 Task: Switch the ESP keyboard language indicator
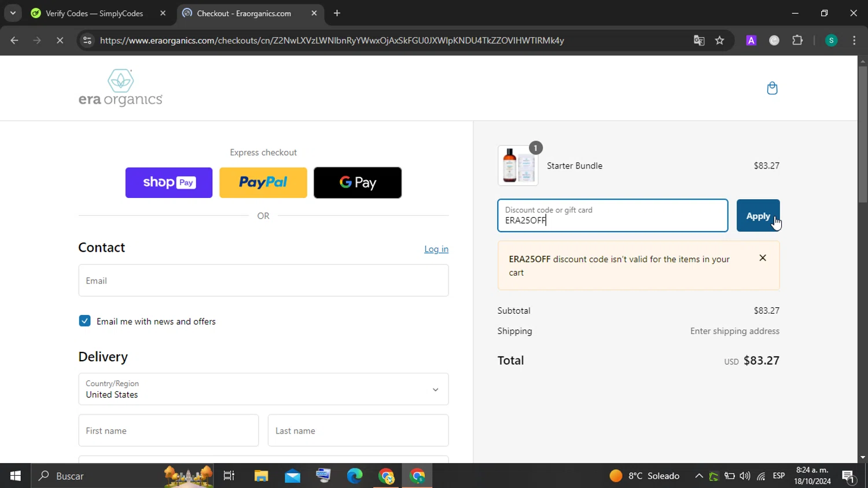point(779,476)
